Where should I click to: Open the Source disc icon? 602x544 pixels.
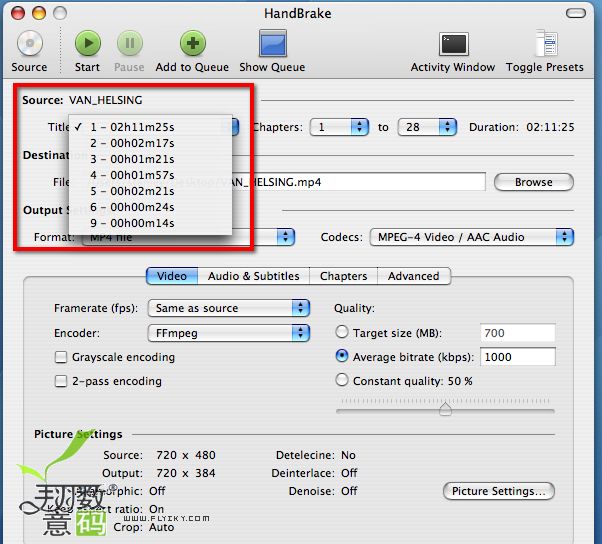point(30,43)
